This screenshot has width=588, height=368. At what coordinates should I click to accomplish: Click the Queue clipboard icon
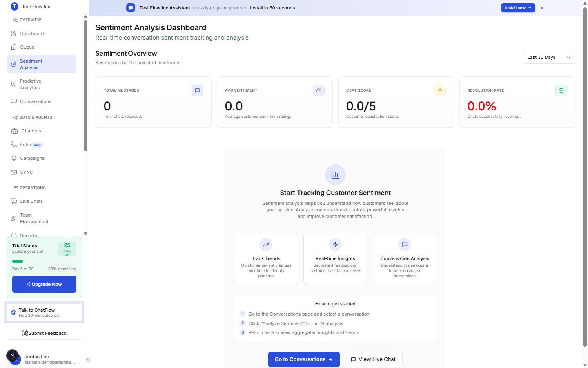point(14,47)
